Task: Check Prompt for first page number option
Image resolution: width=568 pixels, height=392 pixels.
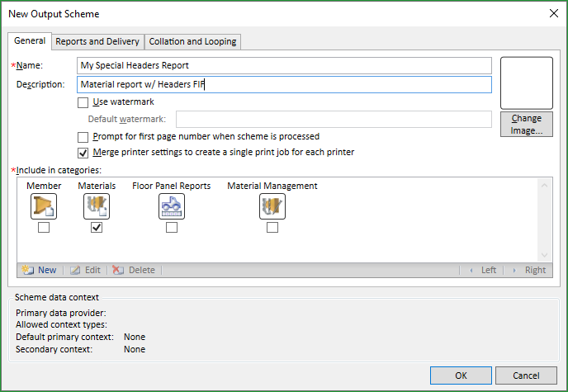Action: (83, 137)
